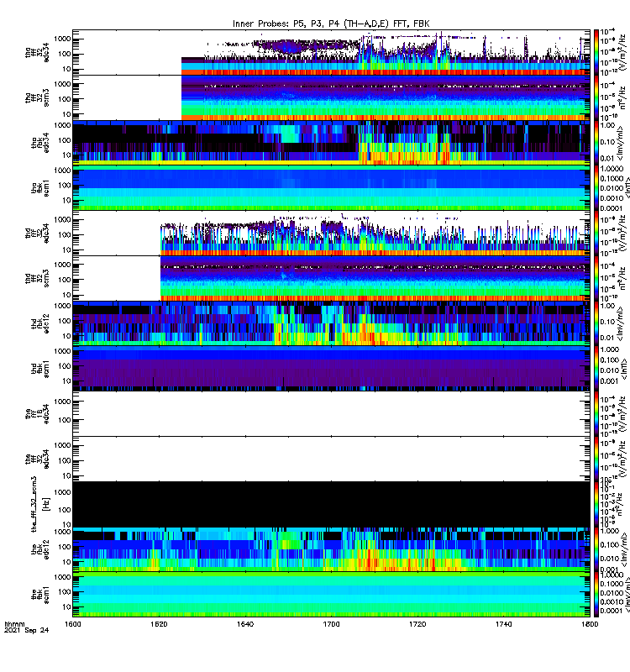Click the color bar beside tha fff scm3 panel
Screen dimensions: 630x672
point(596,97)
